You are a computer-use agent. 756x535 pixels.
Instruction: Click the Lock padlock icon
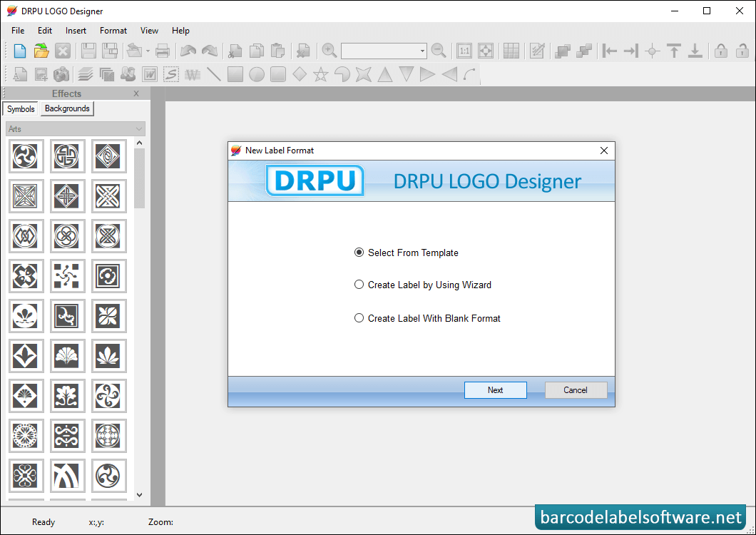coord(721,51)
